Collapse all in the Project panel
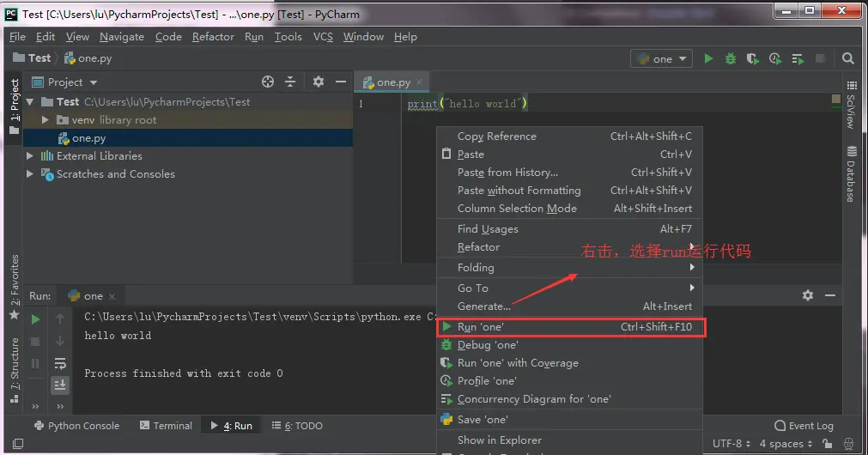Screen dimensions: 868x455 [290, 82]
